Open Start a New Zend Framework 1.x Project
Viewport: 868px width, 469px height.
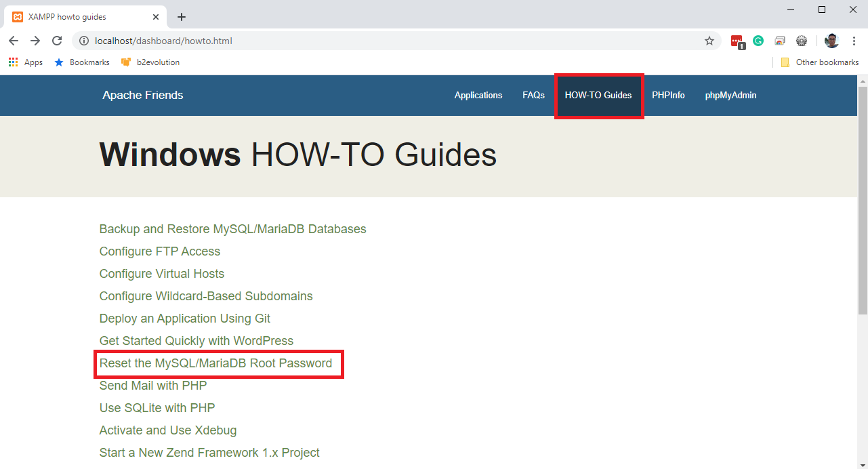209,453
